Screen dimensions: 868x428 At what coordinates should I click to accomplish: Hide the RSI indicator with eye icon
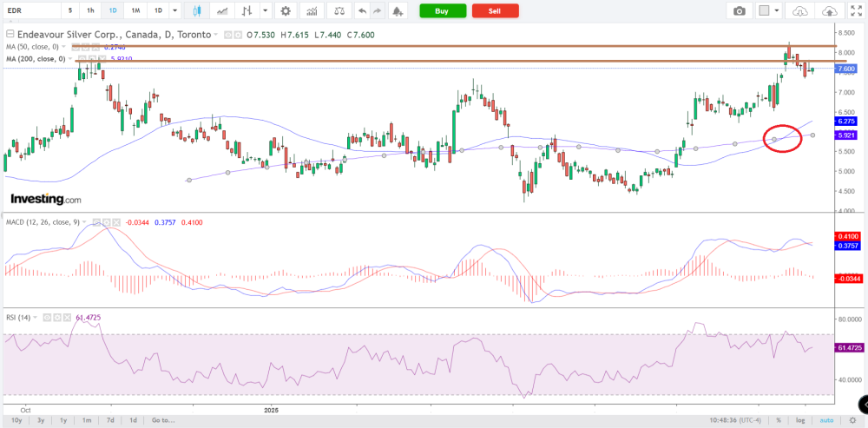(x=47, y=317)
